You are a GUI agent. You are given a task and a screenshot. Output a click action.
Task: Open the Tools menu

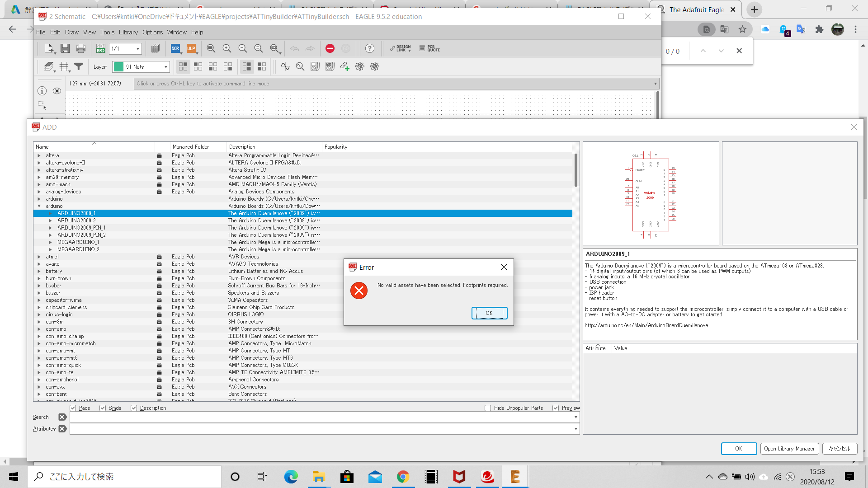(x=107, y=32)
